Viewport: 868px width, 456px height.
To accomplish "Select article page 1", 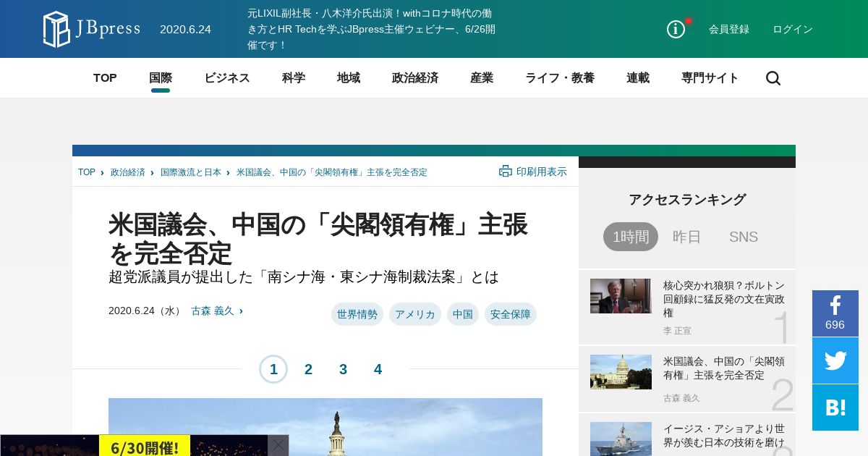I will pos(273,369).
